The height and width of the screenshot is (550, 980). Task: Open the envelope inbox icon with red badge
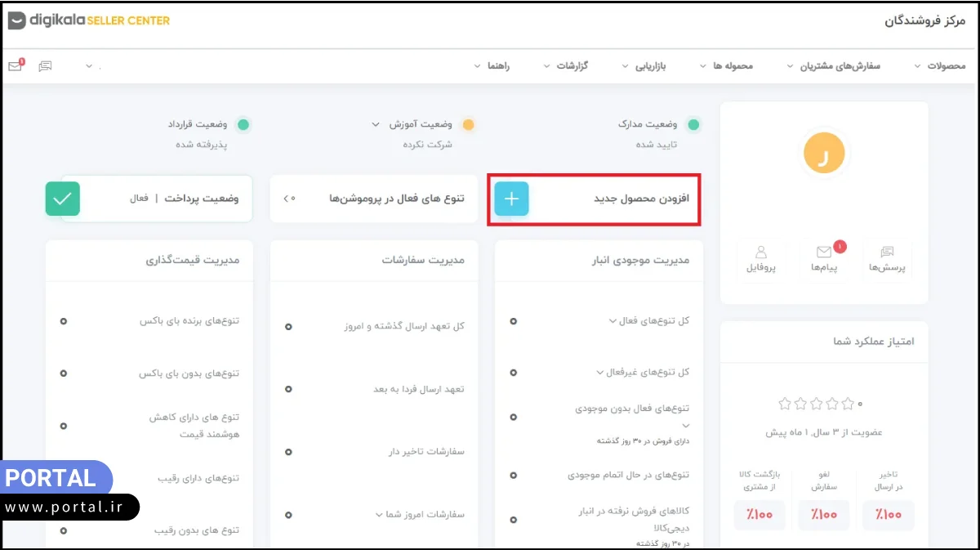(x=15, y=65)
